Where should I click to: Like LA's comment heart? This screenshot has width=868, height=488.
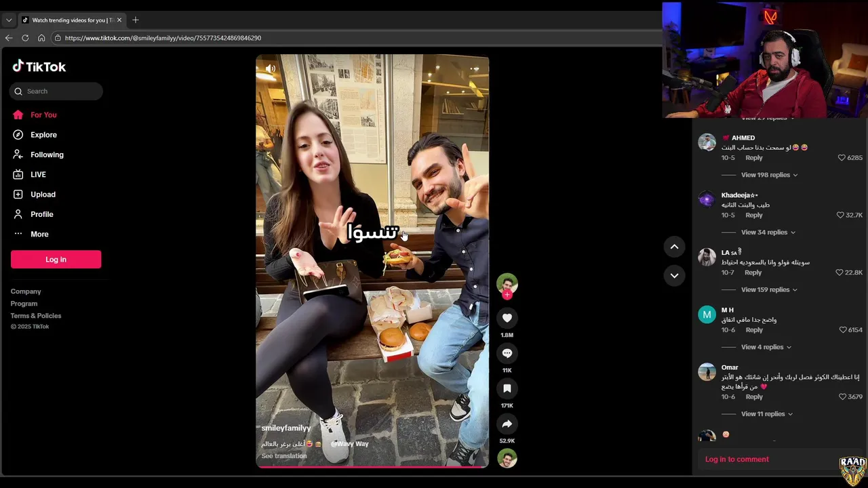pos(840,272)
